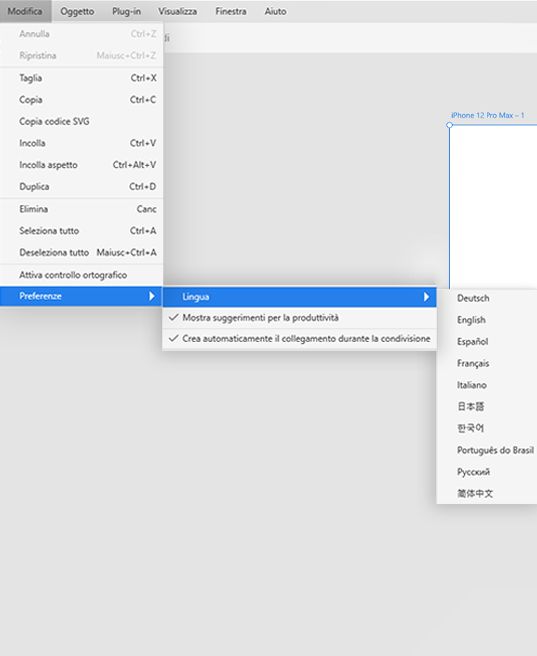Open the Visualizza menu
The height and width of the screenshot is (656, 537).
tap(177, 11)
